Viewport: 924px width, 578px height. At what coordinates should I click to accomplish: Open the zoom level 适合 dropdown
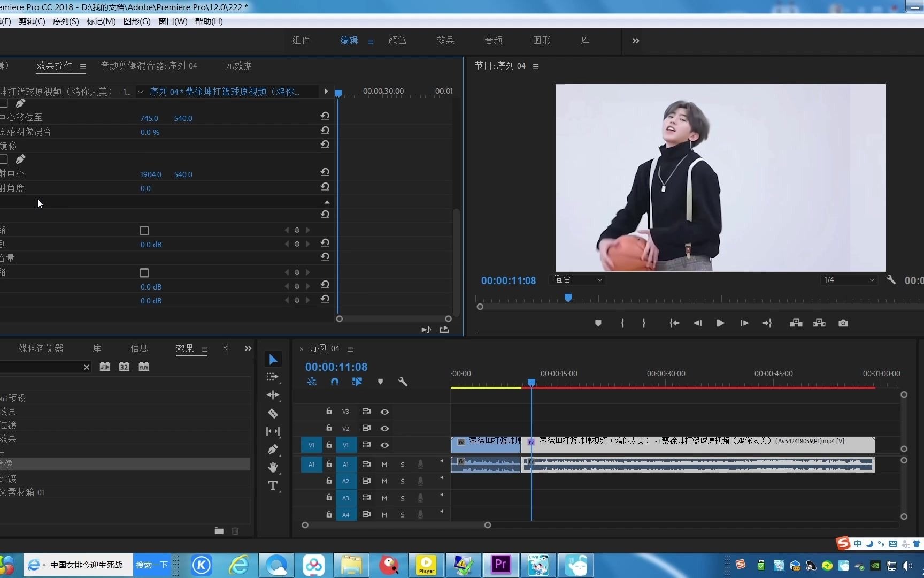(x=577, y=280)
